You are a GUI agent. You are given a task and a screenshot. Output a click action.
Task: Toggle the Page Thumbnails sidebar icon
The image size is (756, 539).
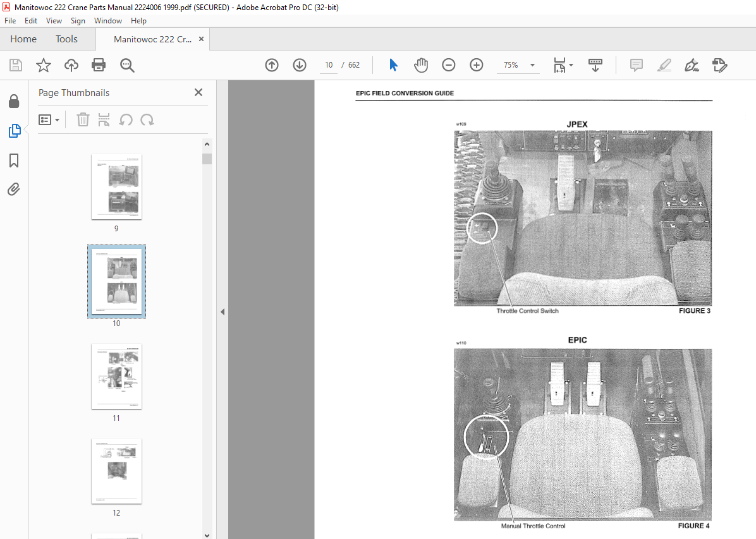click(15, 131)
